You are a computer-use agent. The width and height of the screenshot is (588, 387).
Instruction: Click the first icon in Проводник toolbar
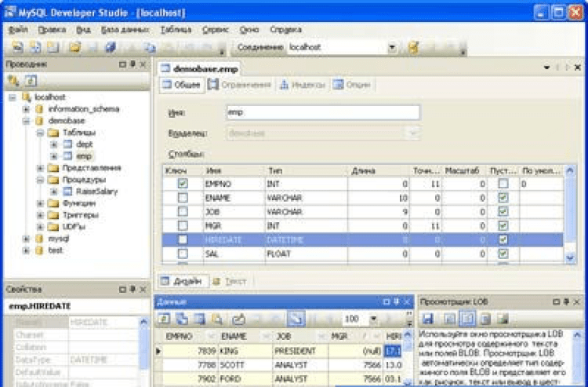coord(13,80)
